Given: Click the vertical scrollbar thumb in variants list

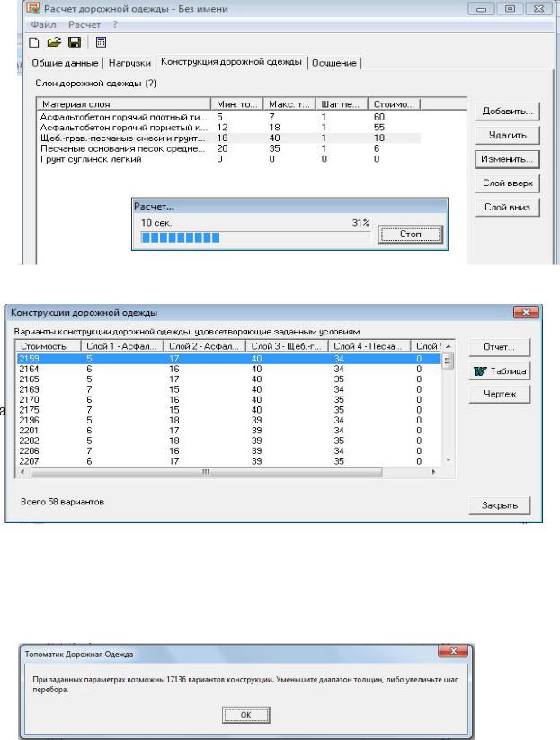Looking at the screenshot, I should [x=448, y=361].
